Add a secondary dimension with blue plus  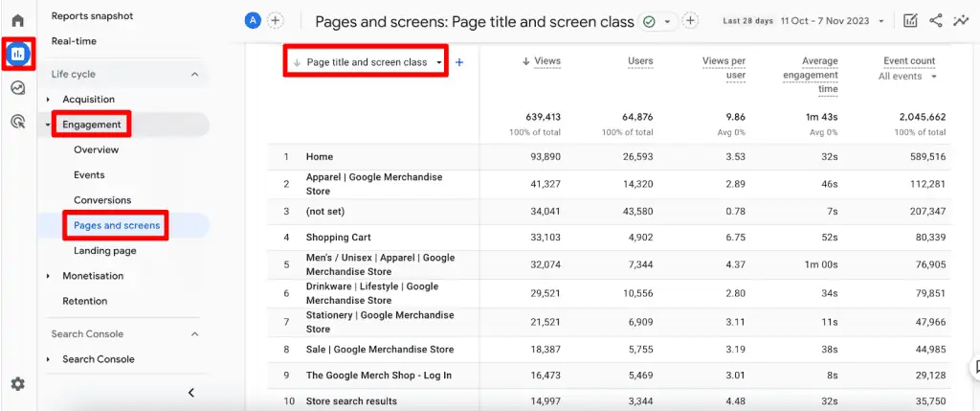(x=459, y=62)
